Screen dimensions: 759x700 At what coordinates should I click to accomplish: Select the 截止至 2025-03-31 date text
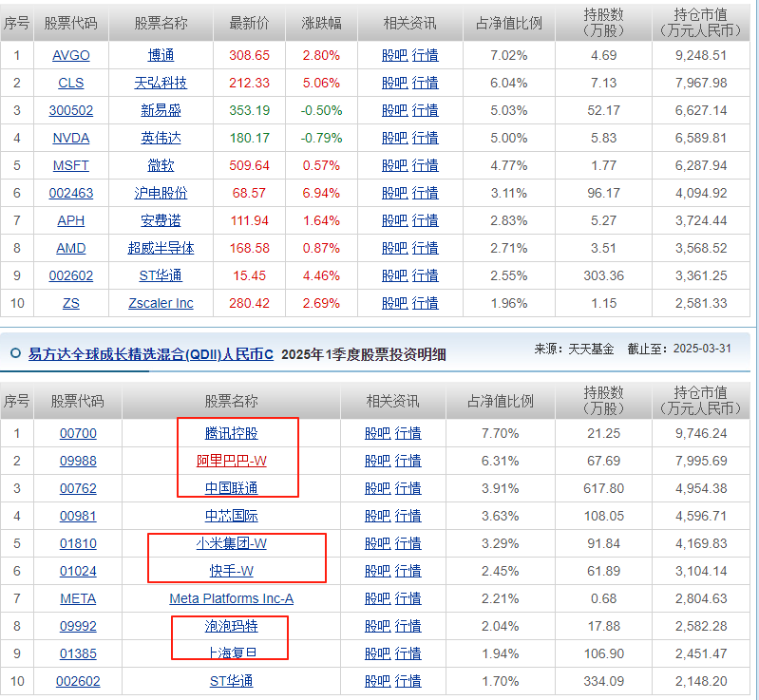point(679,349)
